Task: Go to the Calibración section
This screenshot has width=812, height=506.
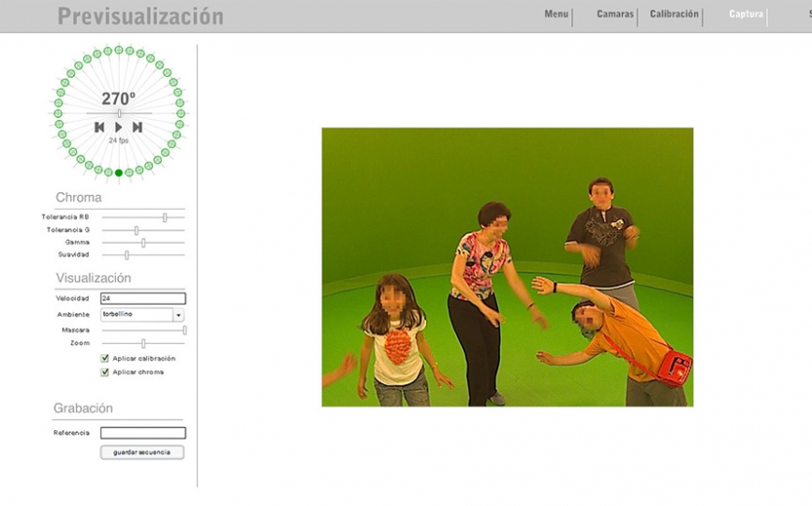Action: point(673,14)
